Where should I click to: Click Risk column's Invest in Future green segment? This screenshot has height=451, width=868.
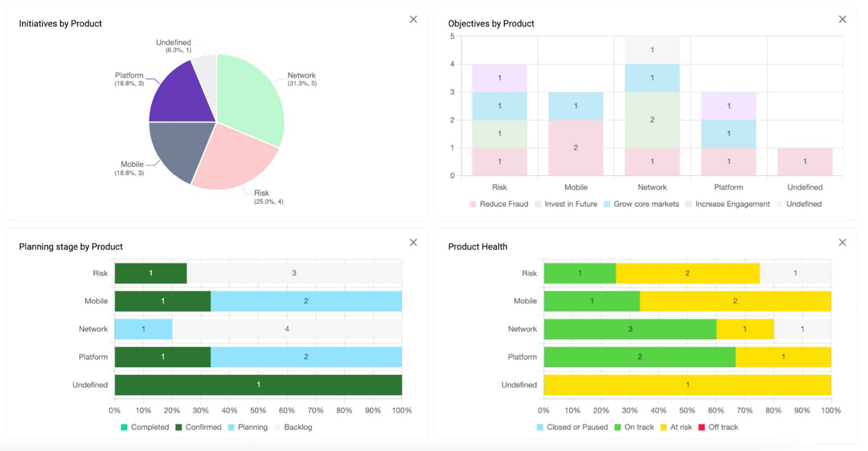pyautogui.click(x=500, y=134)
